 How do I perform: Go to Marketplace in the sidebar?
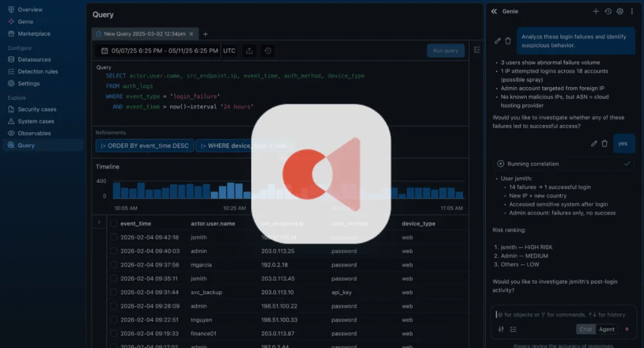tap(29, 34)
